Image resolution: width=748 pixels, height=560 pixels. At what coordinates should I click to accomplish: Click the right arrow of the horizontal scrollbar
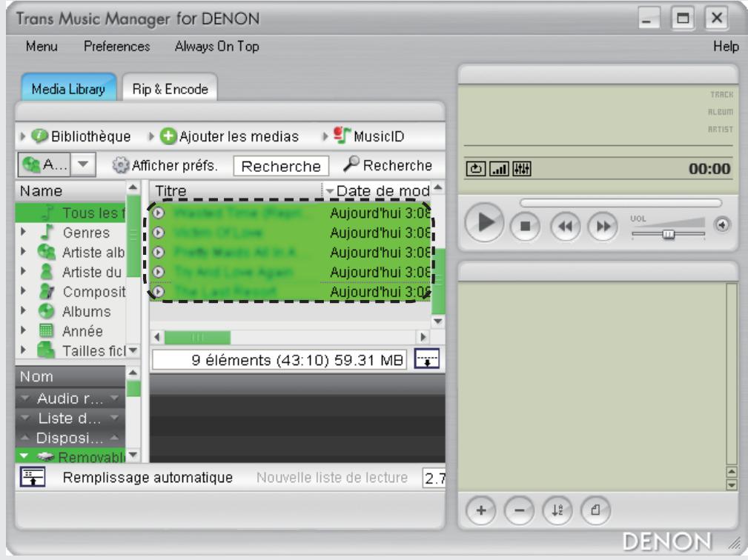click(x=423, y=338)
